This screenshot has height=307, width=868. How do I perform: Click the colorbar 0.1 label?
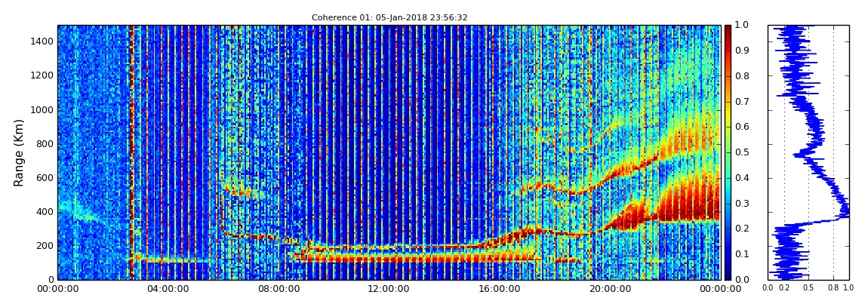pos(742,254)
